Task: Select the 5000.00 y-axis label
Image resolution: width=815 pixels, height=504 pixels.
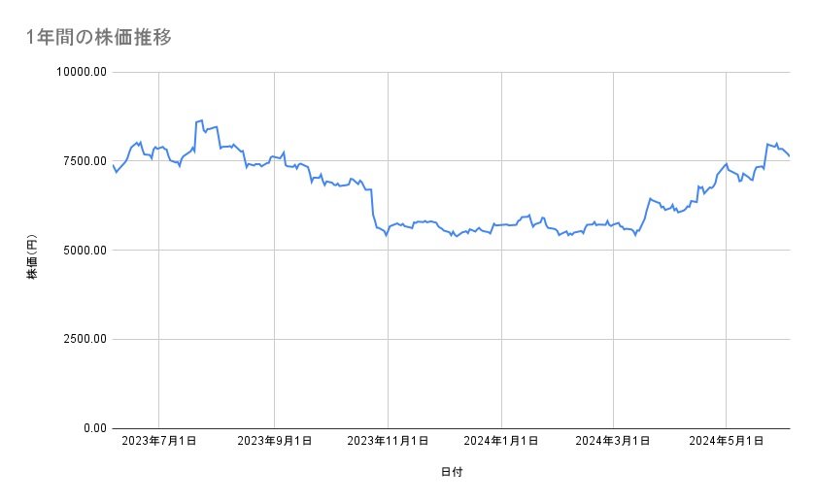Action: pos(85,251)
